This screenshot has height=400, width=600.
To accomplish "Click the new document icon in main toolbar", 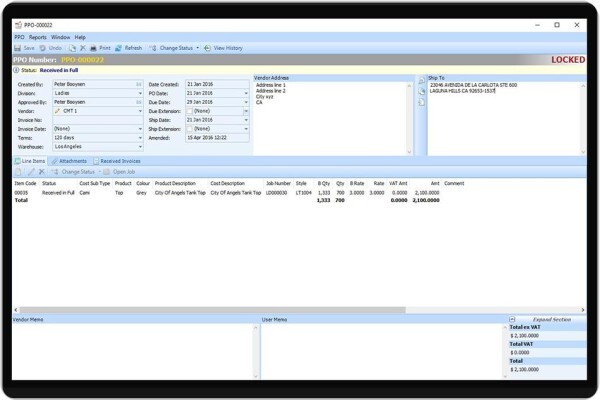I will click(x=72, y=48).
